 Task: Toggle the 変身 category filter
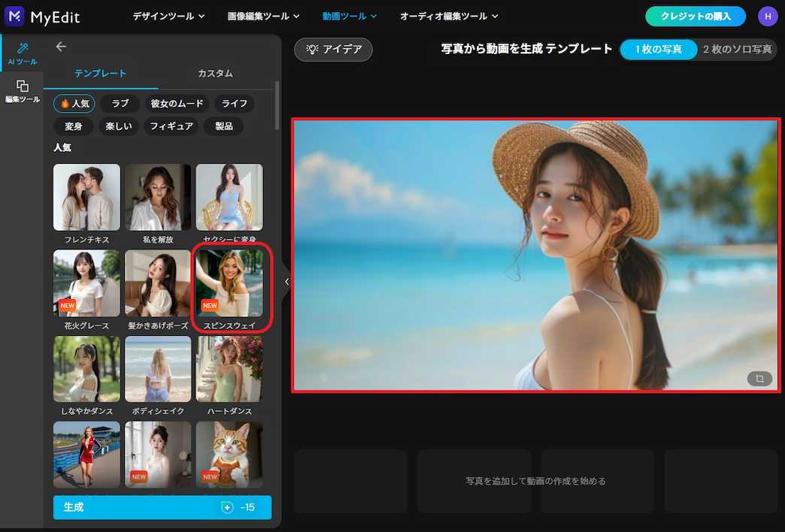tap(73, 126)
